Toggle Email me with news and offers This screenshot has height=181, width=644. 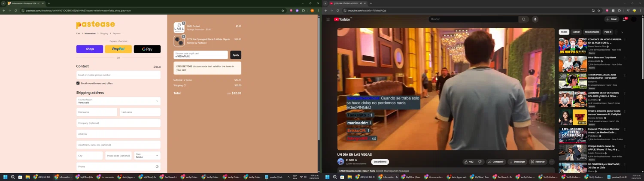78,83
